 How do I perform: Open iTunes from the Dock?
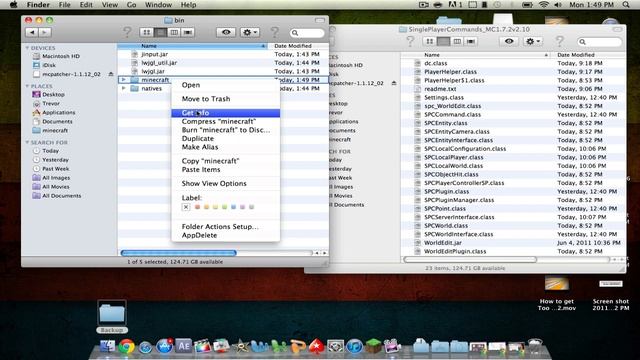[x=354, y=346]
